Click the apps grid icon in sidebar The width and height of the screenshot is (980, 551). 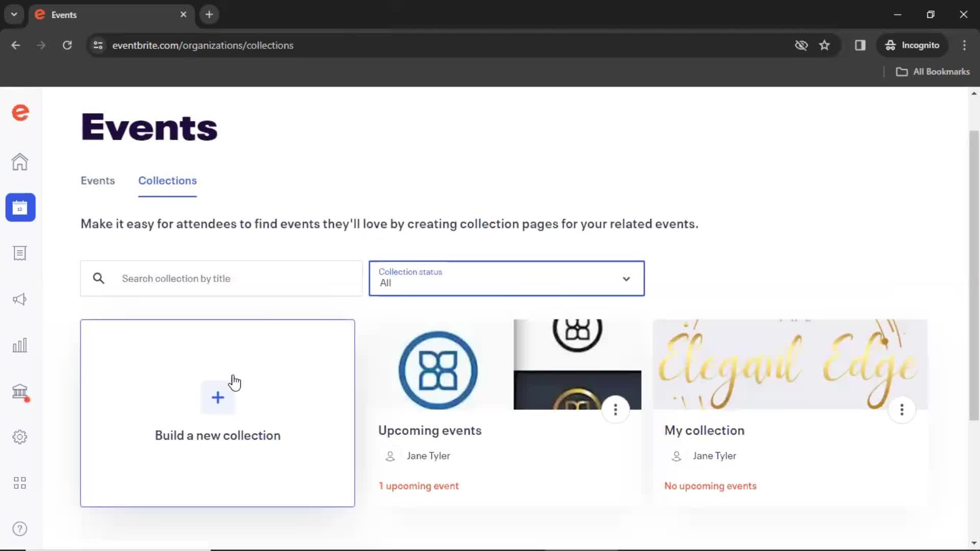pos(19,482)
